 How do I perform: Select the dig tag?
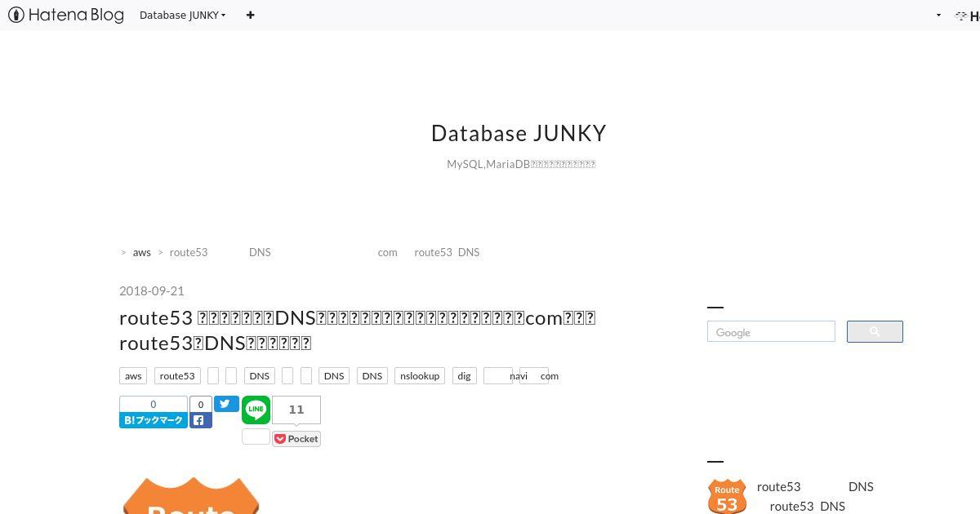[465, 376]
